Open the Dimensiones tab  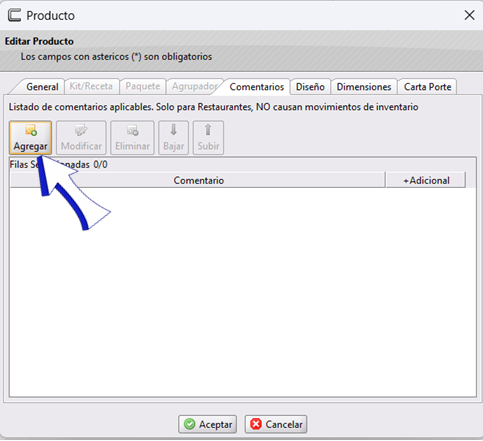tap(364, 87)
